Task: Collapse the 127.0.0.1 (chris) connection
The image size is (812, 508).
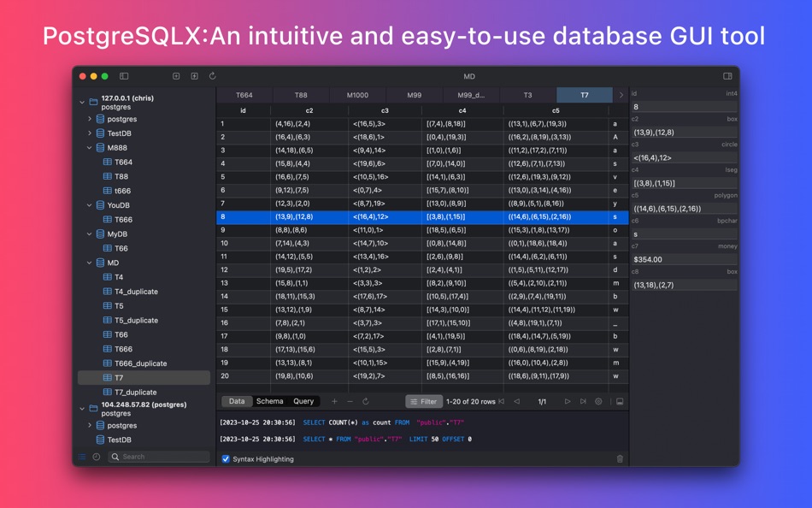Action: tap(82, 103)
